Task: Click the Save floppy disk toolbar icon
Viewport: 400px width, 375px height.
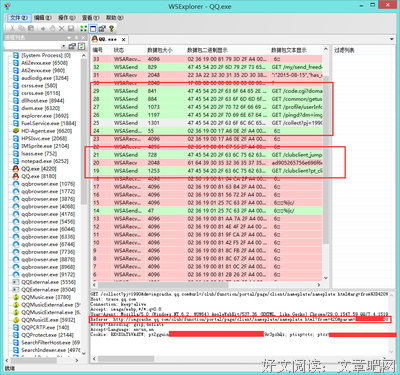Action: point(71,29)
